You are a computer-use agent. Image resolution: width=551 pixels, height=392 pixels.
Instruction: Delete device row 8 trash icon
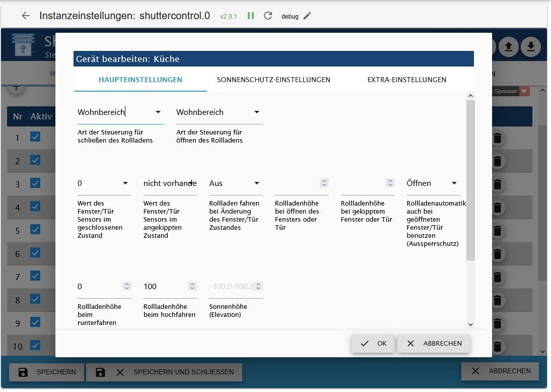tap(497, 300)
